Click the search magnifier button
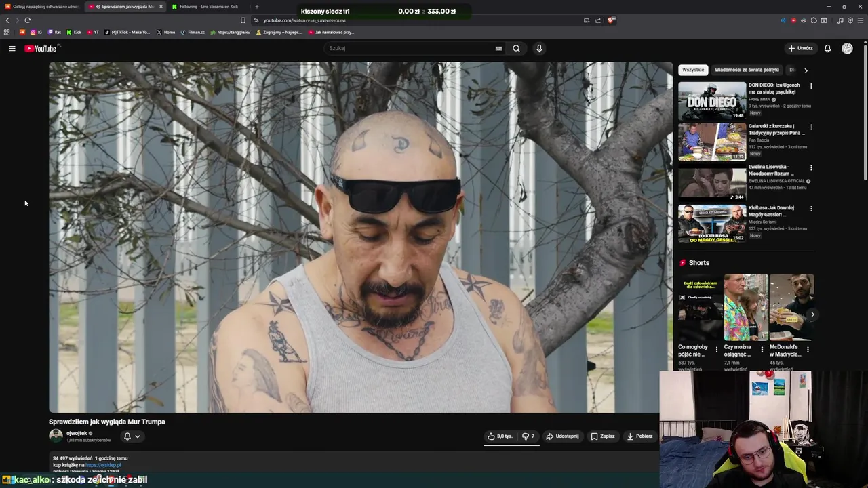Image resolution: width=868 pixels, height=488 pixels. coord(516,48)
